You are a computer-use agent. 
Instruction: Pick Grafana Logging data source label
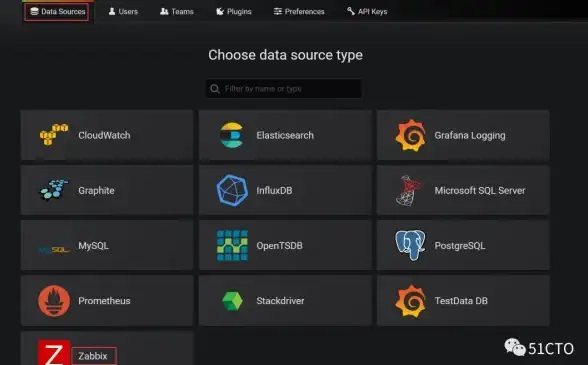pos(470,136)
